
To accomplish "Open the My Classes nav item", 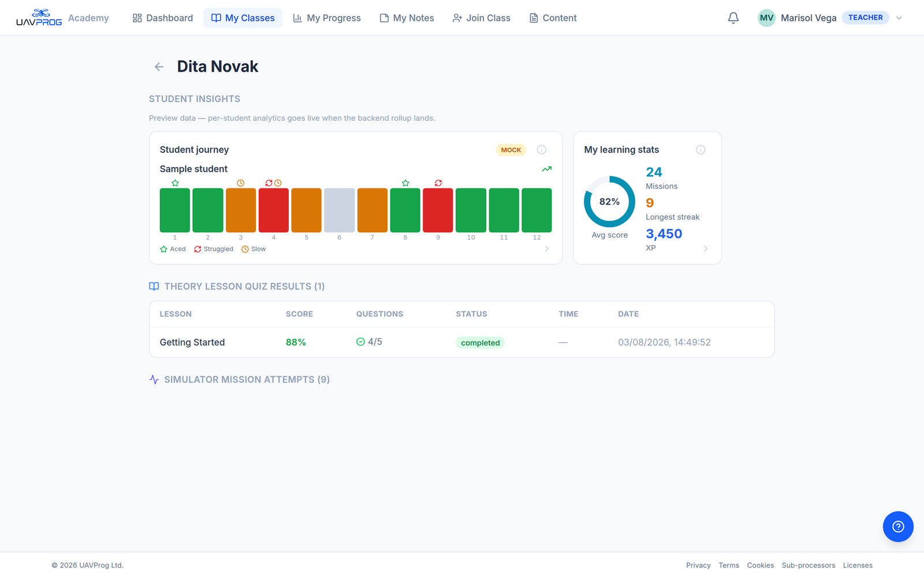I will [x=243, y=18].
